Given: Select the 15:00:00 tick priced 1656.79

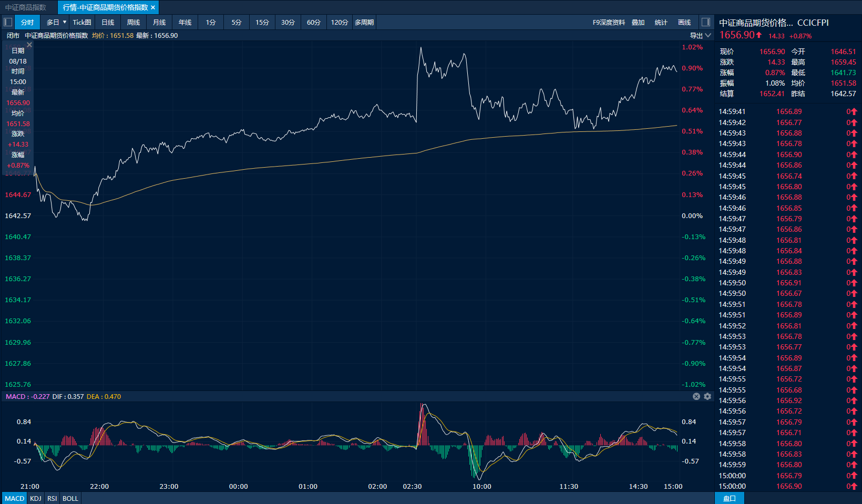Looking at the screenshot, I should 788,476.
